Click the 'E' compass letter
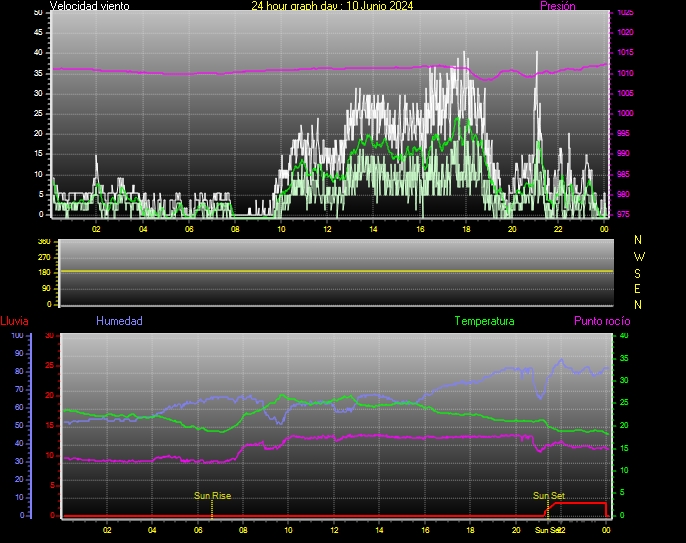This screenshot has height=543, width=686. (639, 288)
